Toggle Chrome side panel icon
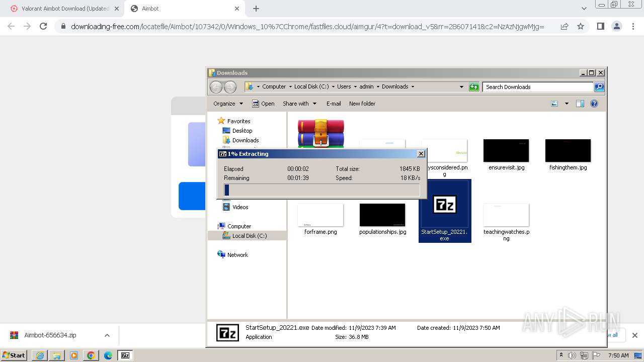 600,26
